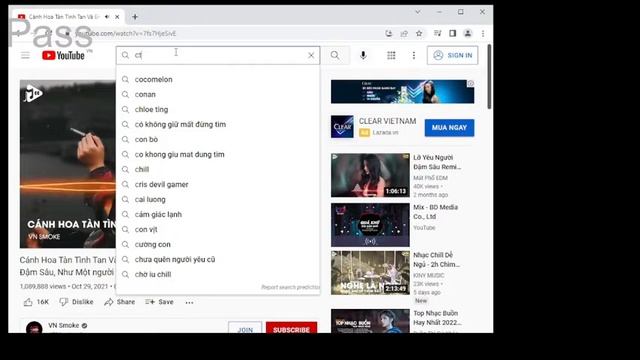Open Top Nhạc Buồn Hay Nhất 2022 title

(x=438, y=318)
